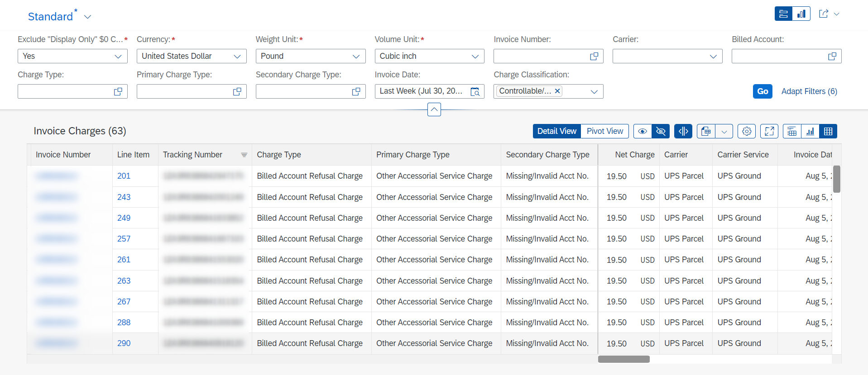Screen dimensions: 868x375
Task: Click the horizontal table scrollbar thumb
Action: [624, 359]
